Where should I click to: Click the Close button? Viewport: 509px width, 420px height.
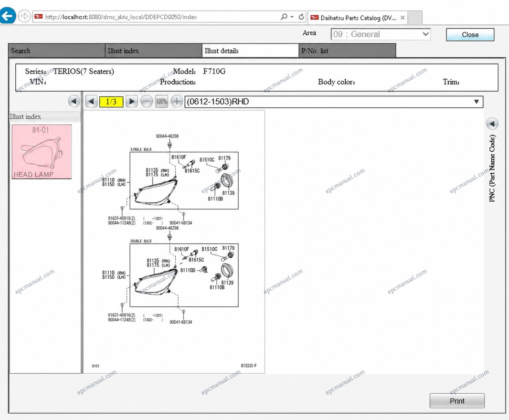(x=470, y=35)
